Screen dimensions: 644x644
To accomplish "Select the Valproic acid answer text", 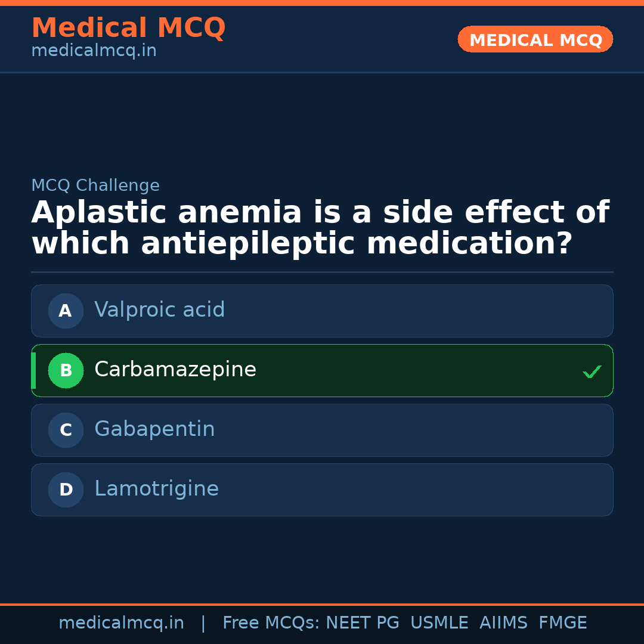I will point(159,310).
